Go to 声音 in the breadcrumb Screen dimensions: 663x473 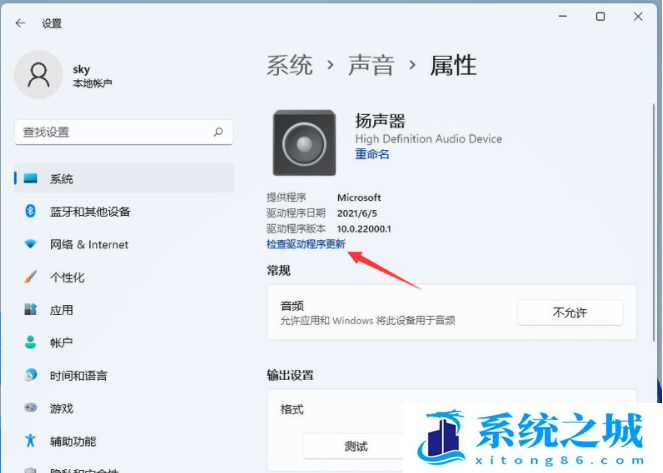370,66
